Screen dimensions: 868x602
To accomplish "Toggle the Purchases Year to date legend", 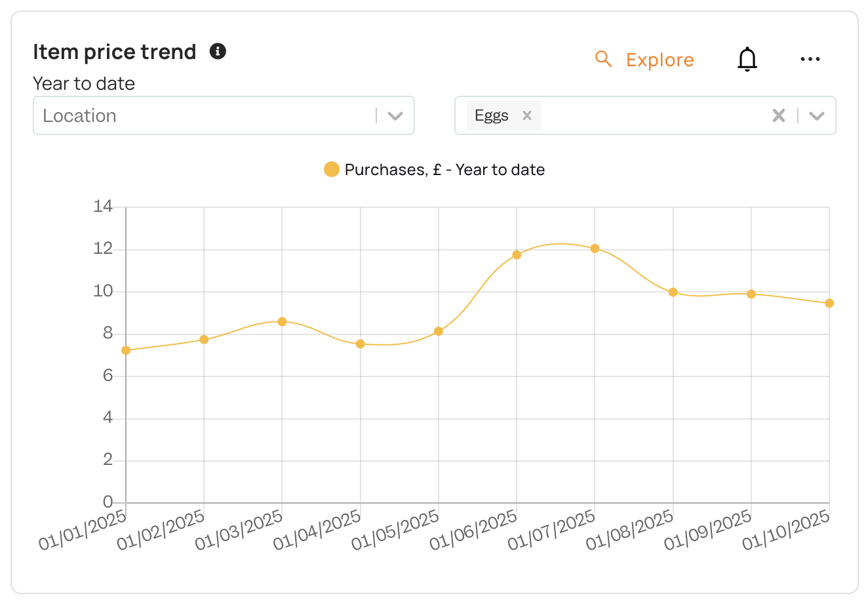I will pos(434,170).
